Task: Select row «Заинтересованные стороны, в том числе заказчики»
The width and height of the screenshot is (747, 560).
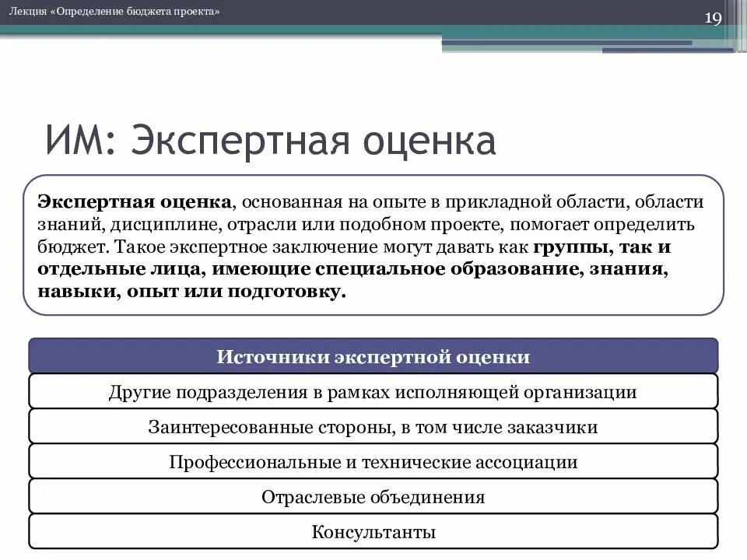Action: (373, 427)
